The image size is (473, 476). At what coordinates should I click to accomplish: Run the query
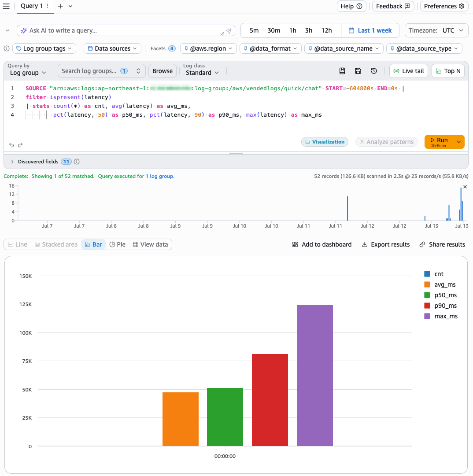click(x=439, y=142)
